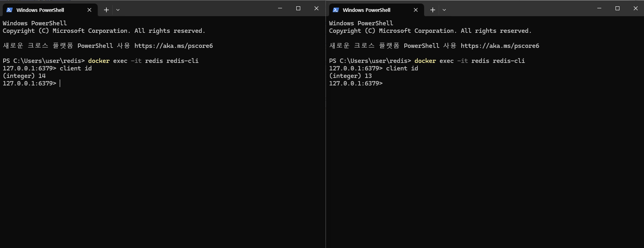Click the PowerShell icon on left tab

[9, 10]
